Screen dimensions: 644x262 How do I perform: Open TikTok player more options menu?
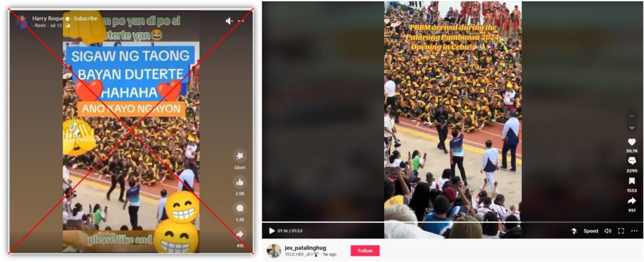pyautogui.click(x=634, y=231)
